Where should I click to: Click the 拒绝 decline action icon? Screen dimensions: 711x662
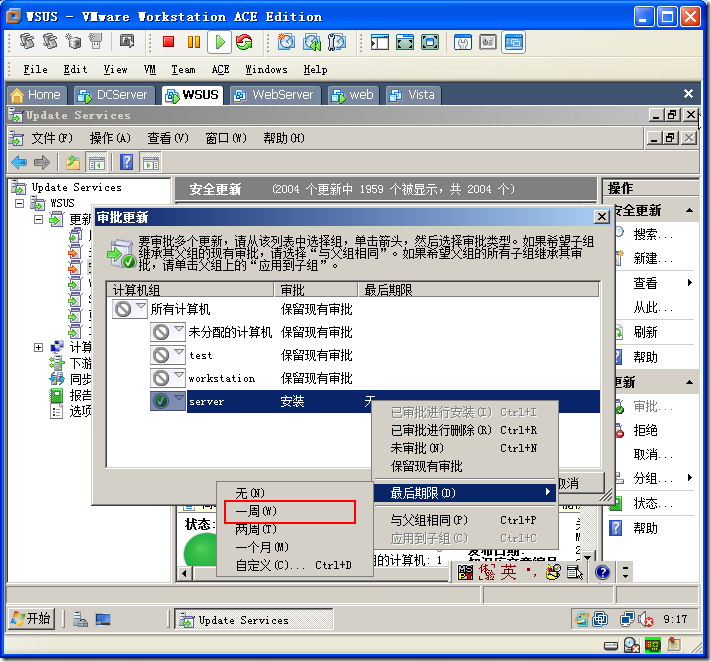(619, 430)
